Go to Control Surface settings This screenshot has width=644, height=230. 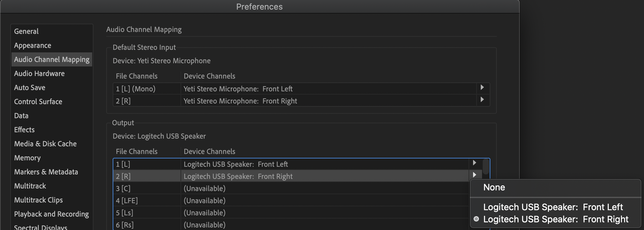(x=38, y=102)
